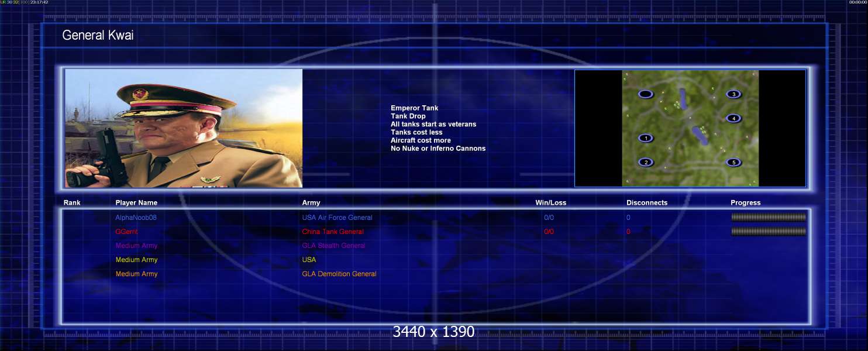Select the AlphaNoob08 player name
The width and height of the screenshot is (868, 351).
click(x=136, y=218)
